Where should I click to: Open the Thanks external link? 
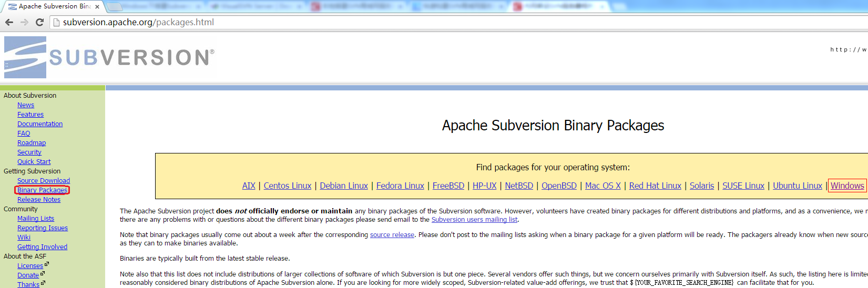pyautogui.click(x=28, y=284)
